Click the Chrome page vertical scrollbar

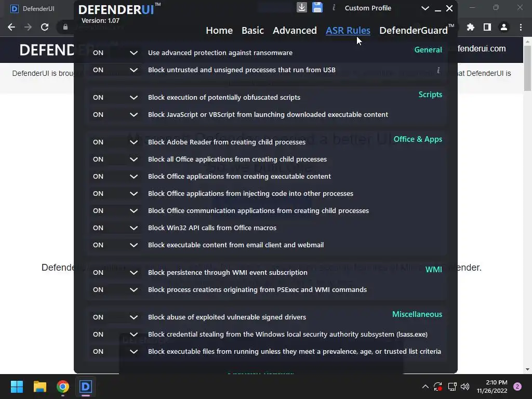pyautogui.click(x=527, y=68)
